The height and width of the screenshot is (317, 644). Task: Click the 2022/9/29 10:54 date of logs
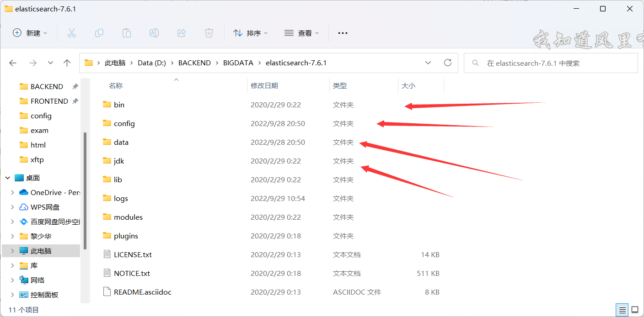pos(278,198)
